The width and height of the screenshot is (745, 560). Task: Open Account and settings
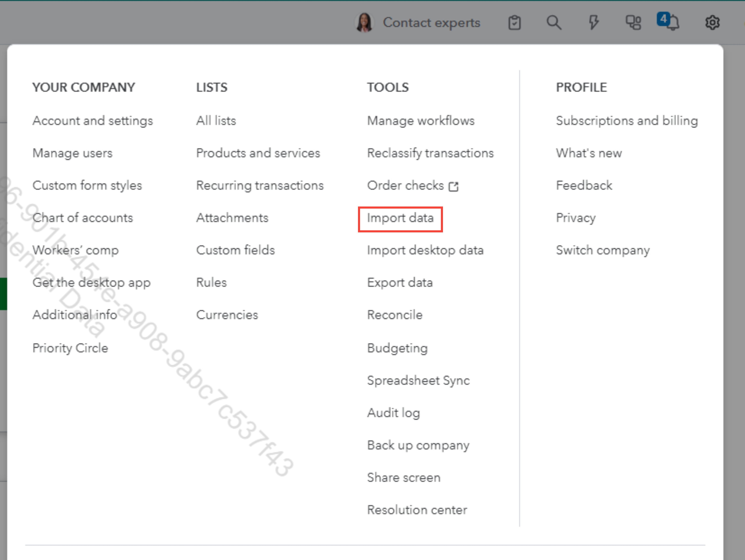click(x=93, y=121)
